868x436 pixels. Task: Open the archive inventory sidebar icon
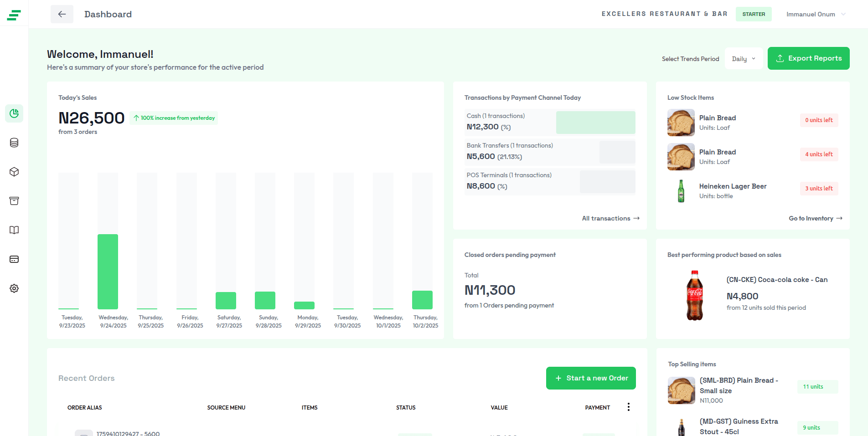tap(14, 201)
